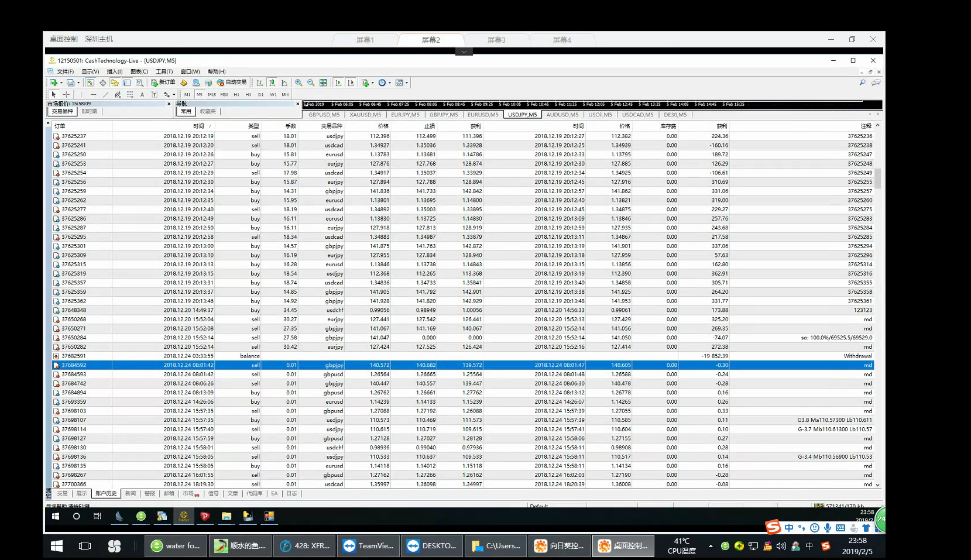
Task: Select the Withdrawal balance row 37682591
Action: pyautogui.click(x=462, y=356)
